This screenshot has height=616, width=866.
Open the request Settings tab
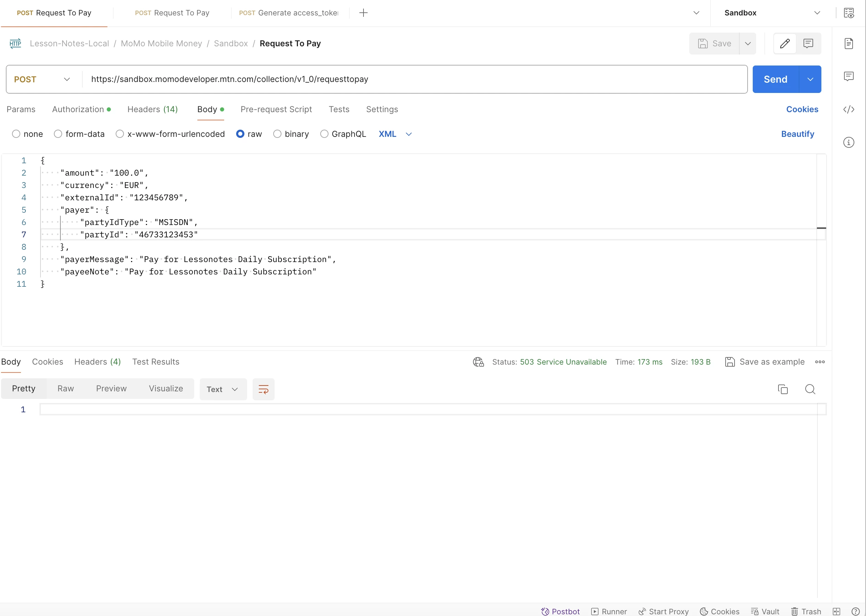click(382, 110)
